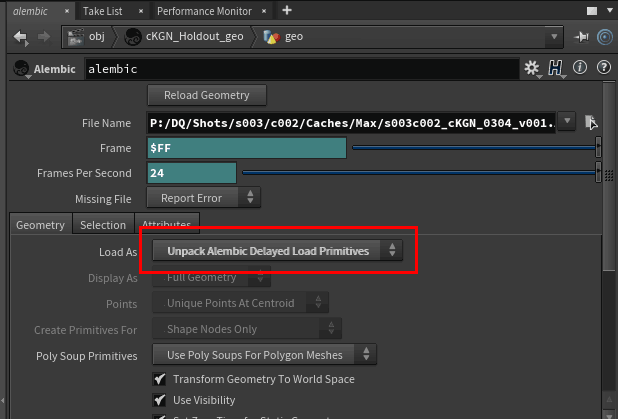Click the Alembic node type icon
618x419 pixels.
click(21, 69)
